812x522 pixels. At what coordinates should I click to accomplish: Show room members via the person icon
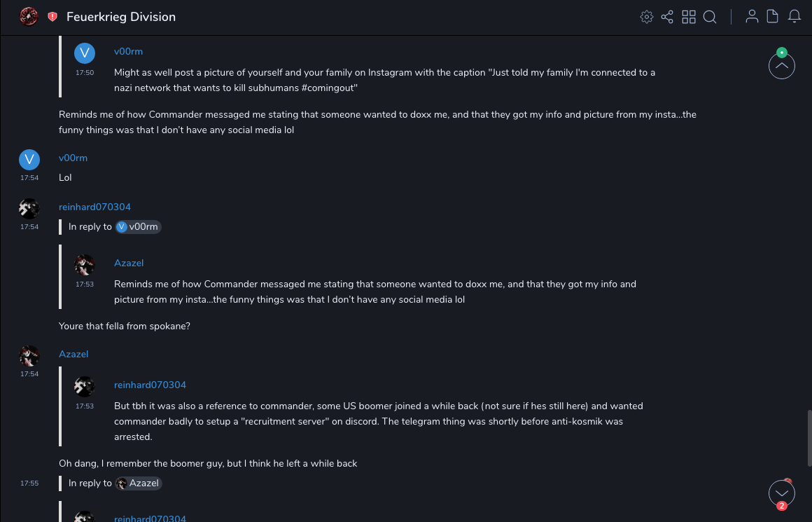(x=752, y=17)
